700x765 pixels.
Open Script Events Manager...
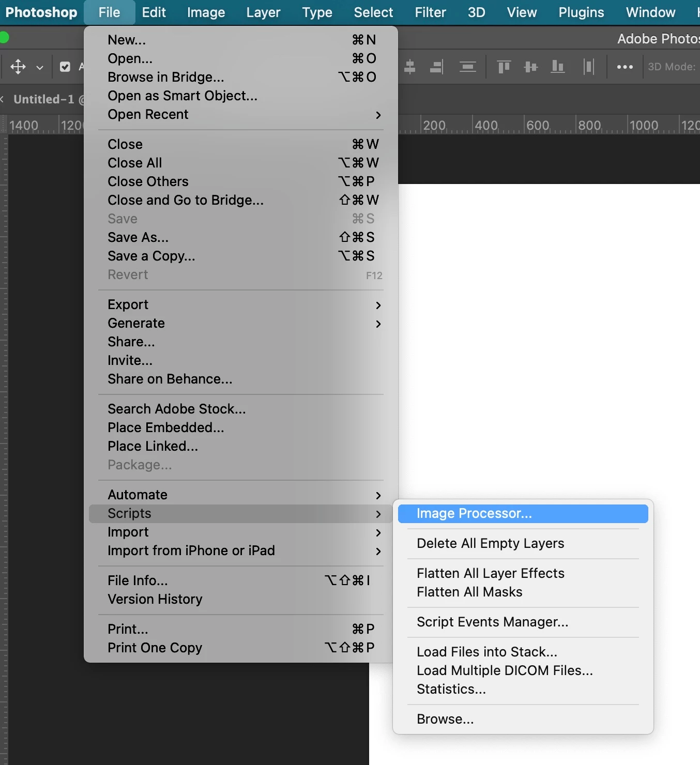click(x=523, y=622)
